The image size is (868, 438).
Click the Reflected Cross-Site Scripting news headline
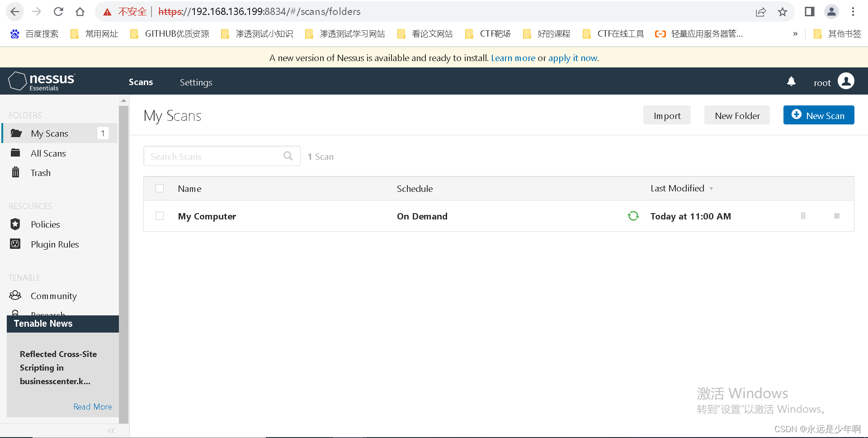coord(58,367)
